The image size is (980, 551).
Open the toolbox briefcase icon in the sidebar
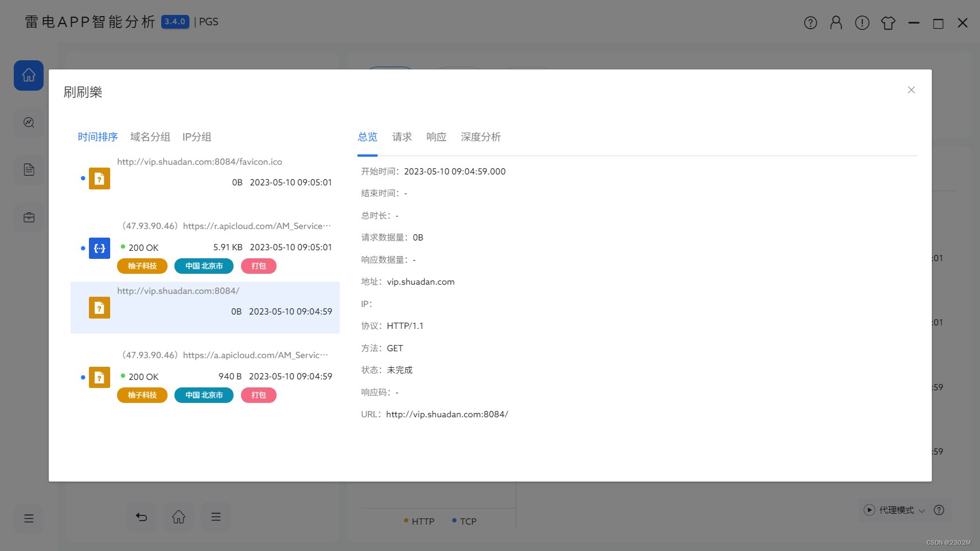pos(29,218)
